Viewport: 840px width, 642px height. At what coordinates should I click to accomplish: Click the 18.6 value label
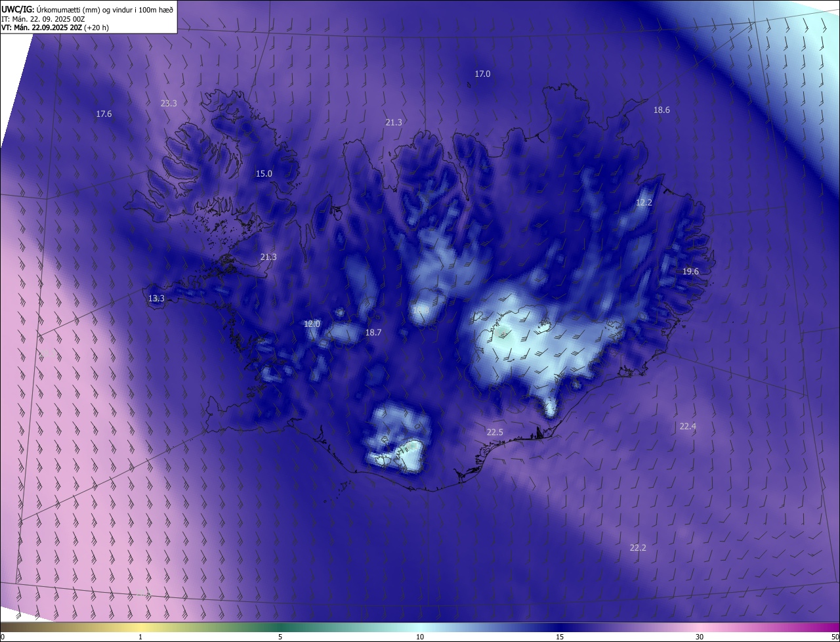(661, 110)
